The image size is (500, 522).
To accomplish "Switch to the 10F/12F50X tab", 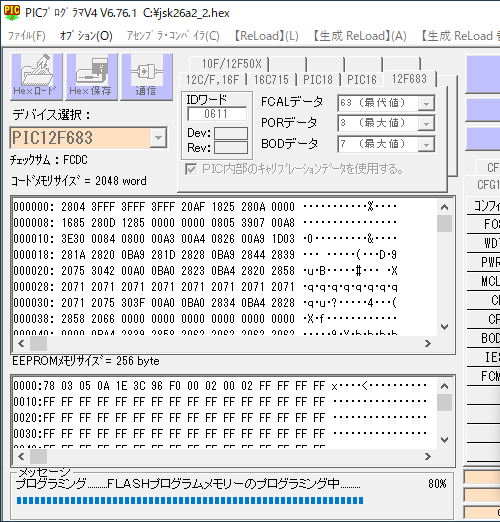I will (x=231, y=64).
